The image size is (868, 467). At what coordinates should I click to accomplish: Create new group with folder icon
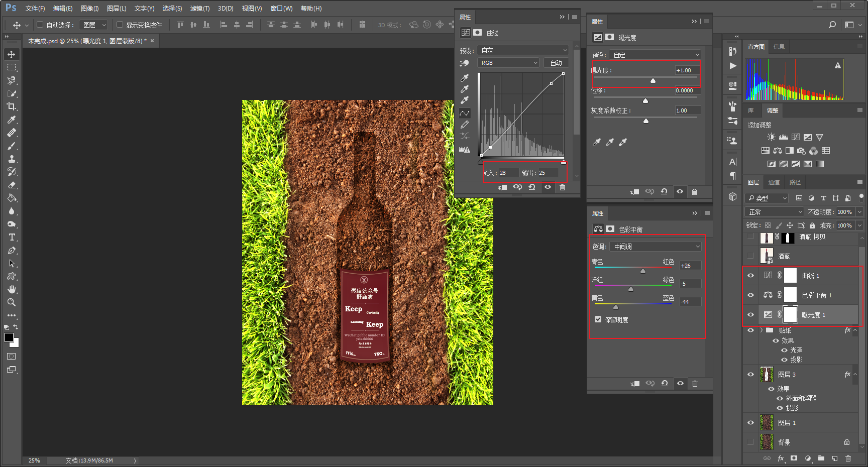coord(821,458)
